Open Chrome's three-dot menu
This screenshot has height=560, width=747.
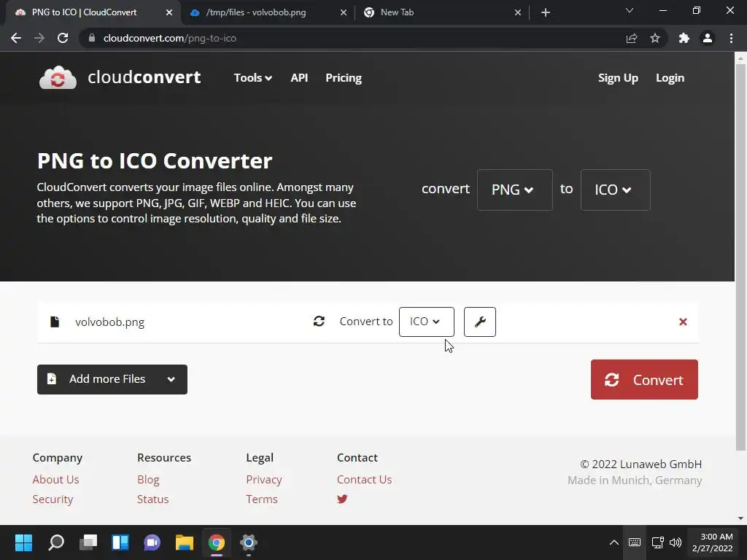pyautogui.click(x=731, y=38)
